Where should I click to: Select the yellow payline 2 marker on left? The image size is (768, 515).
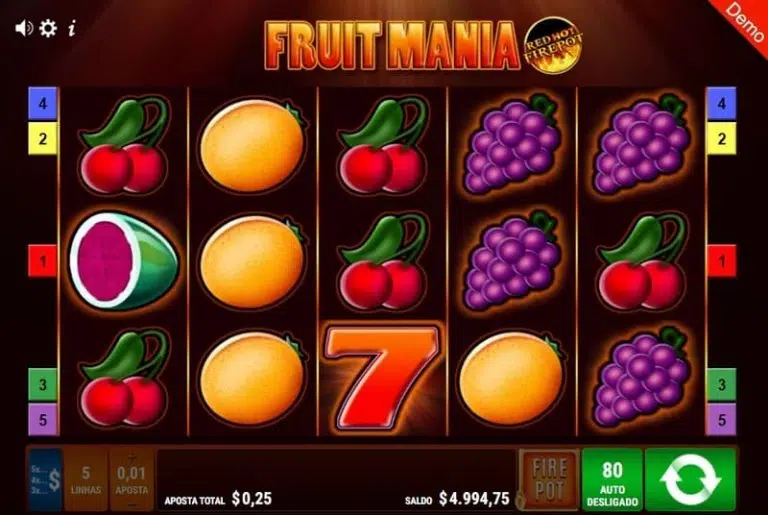pyautogui.click(x=43, y=139)
